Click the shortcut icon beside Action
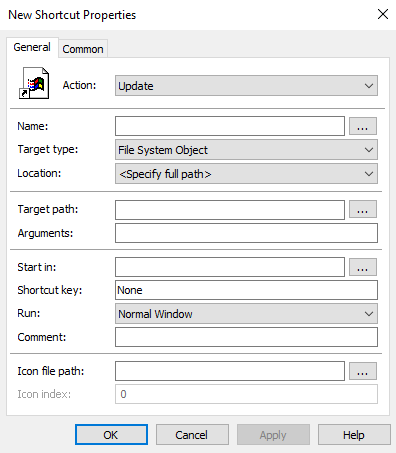The image size is (396, 453). click(x=34, y=83)
